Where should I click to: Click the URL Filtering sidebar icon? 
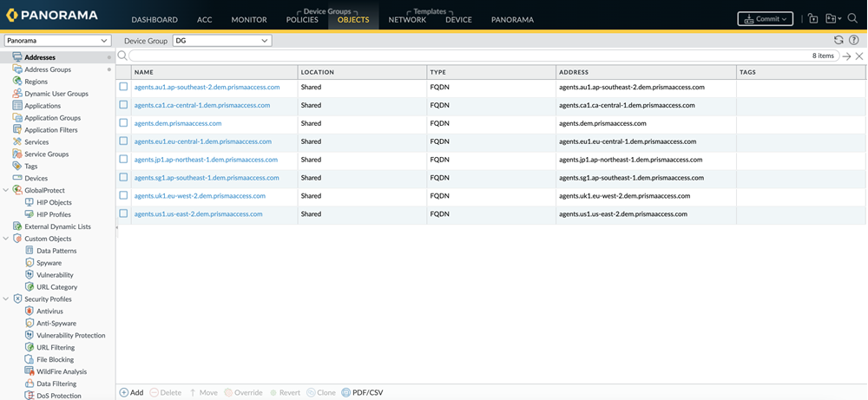click(30, 347)
